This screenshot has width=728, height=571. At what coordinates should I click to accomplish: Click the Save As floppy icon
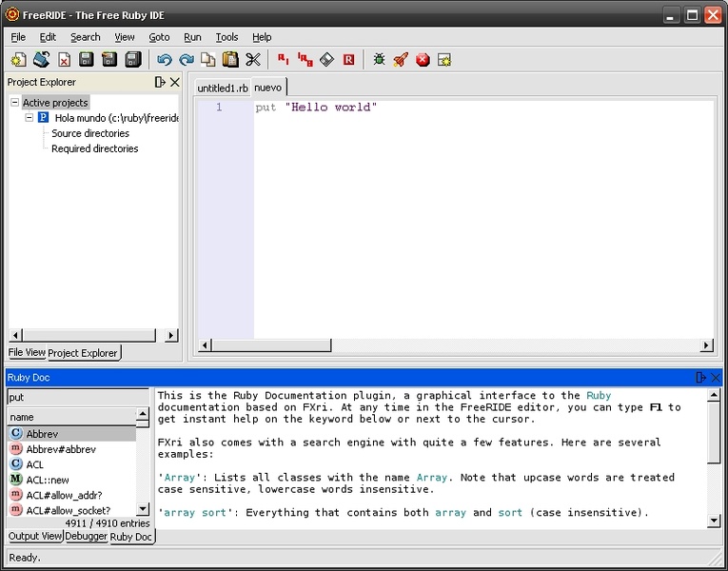click(109, 59)
